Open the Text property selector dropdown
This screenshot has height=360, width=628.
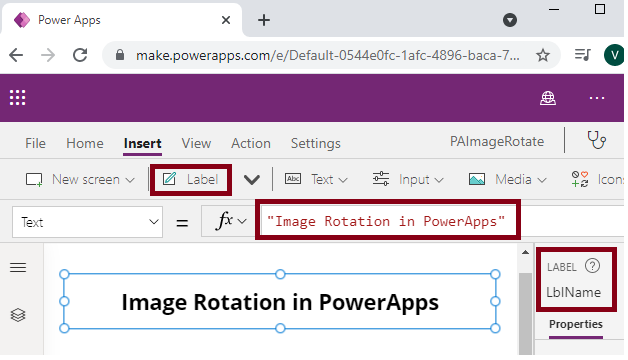click(87, 222)
